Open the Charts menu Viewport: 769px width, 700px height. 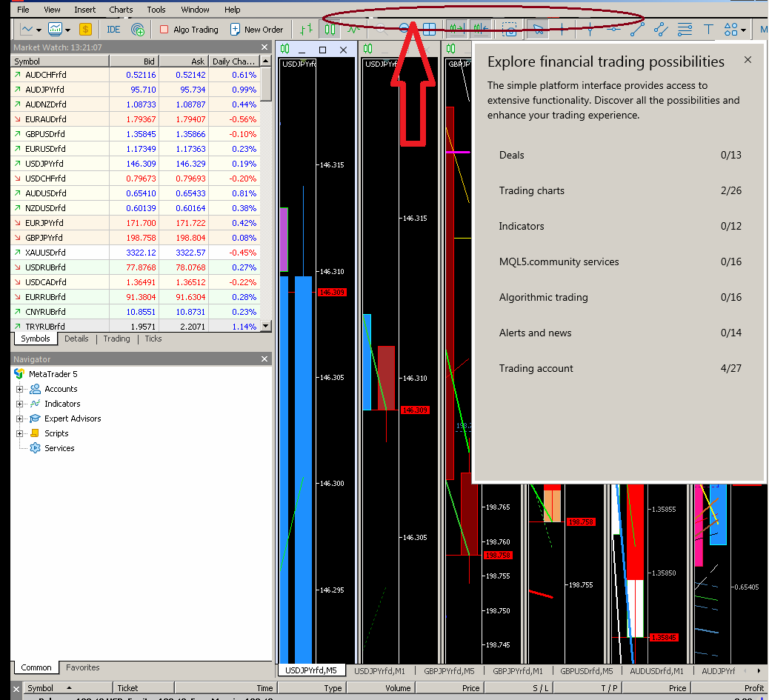121,10
